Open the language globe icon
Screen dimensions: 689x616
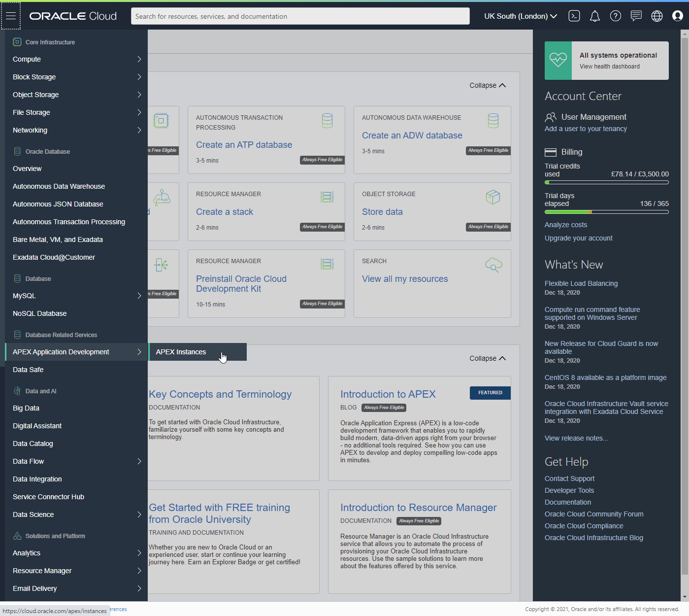657,16
